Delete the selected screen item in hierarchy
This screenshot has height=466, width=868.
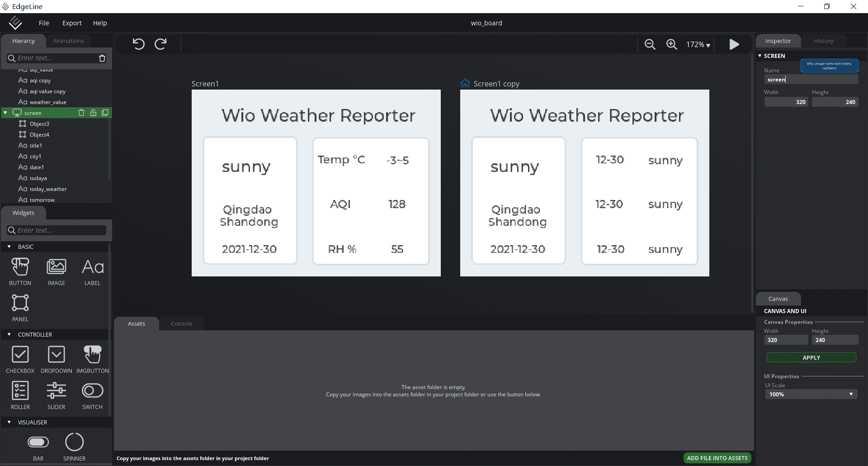81,113
